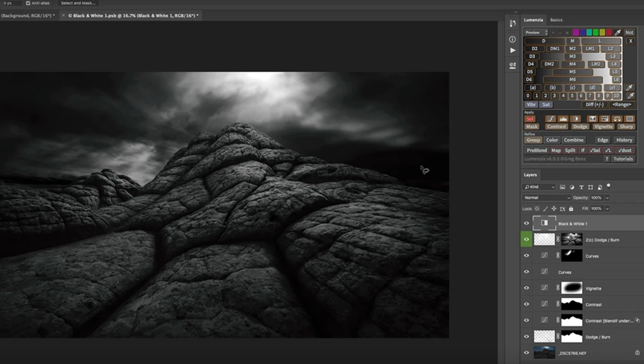Apply the Lumenzia solid fill rectangle icon
This screenshot has width=644, height=364.
point(630,118)
